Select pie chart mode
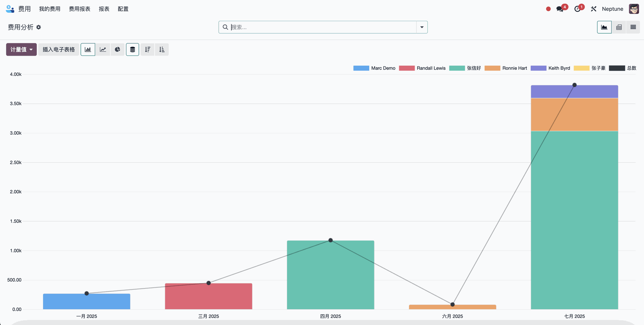644x325 pixels. pyautogui.click(x=117, y=49)
